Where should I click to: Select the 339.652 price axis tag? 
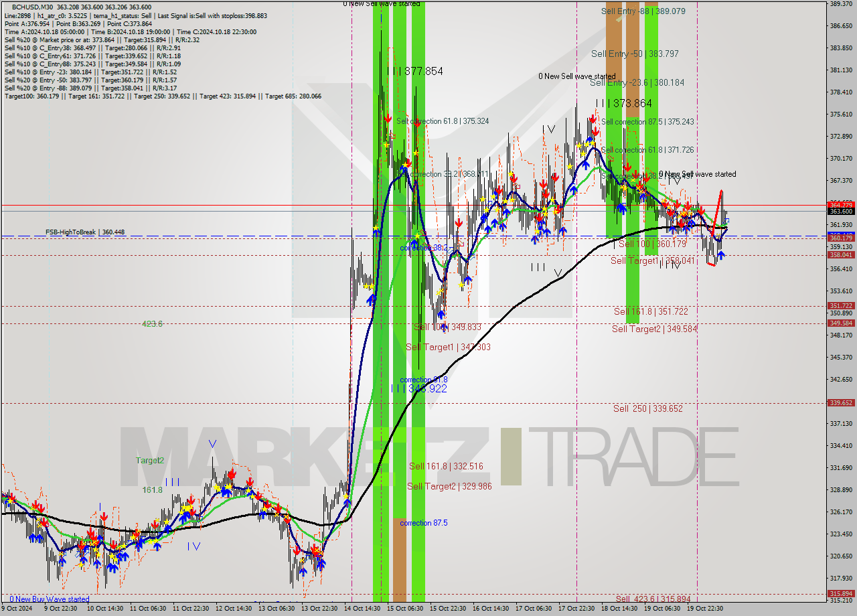(x=841, y=402)
